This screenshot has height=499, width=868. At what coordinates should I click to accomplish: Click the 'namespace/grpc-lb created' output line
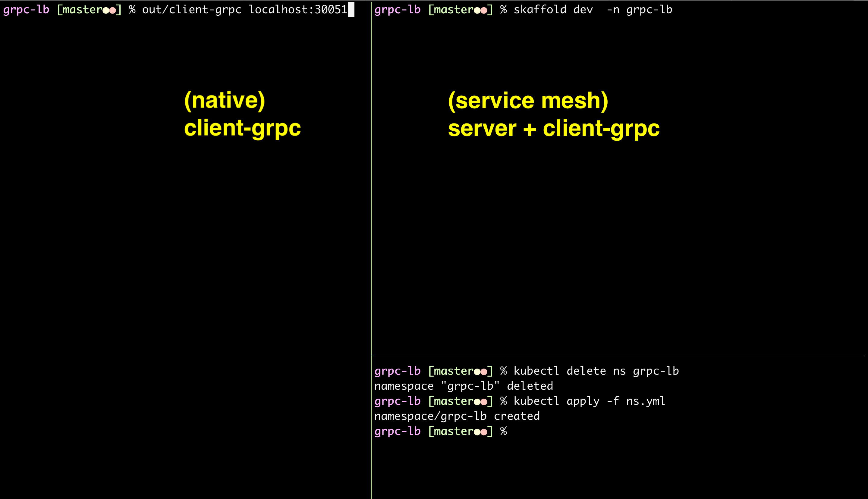(x=457, y=416)
